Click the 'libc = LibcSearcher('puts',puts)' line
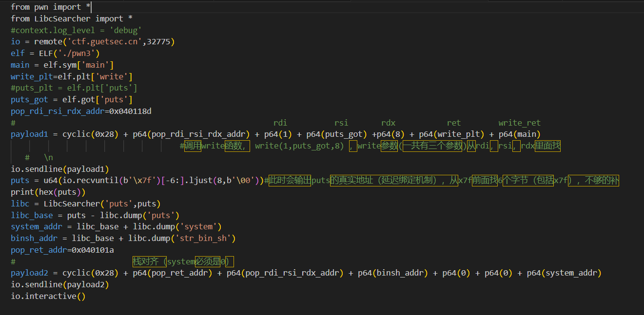 [86, 204]
